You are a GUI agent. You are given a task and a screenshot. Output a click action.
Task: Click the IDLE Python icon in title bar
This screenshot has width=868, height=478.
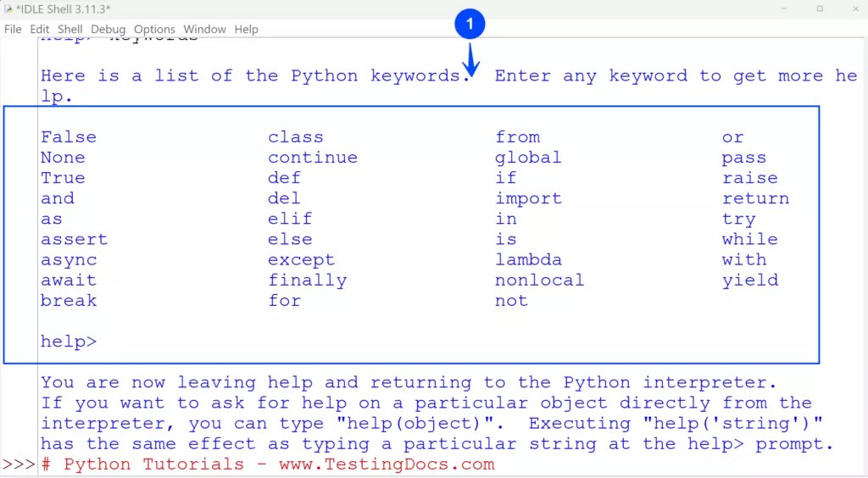pyautogui.click(x=8, y=8)
